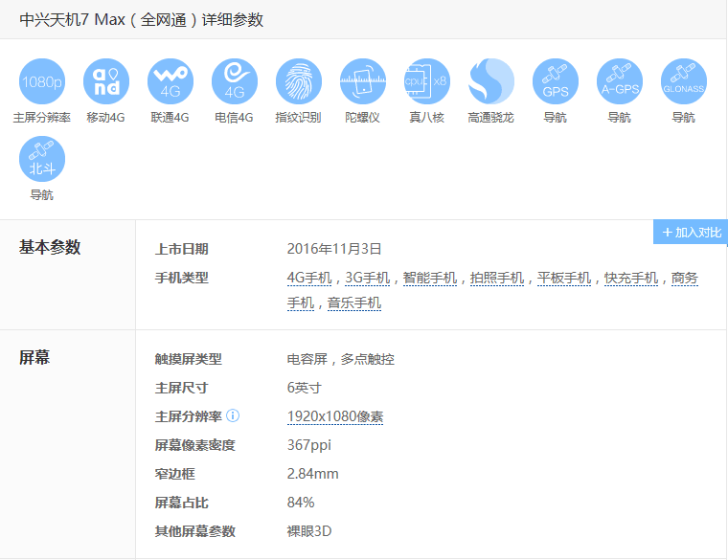
Task: Select the A-GPS navigation icon
Action: click(x=620, y=81)
